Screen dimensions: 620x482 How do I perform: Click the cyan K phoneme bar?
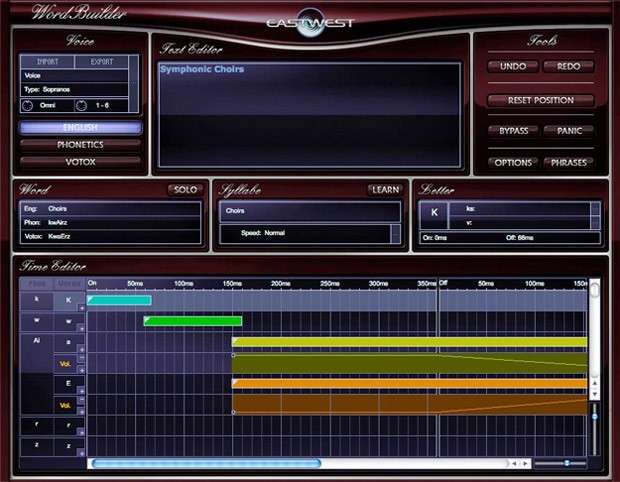[x=119, y=300]
